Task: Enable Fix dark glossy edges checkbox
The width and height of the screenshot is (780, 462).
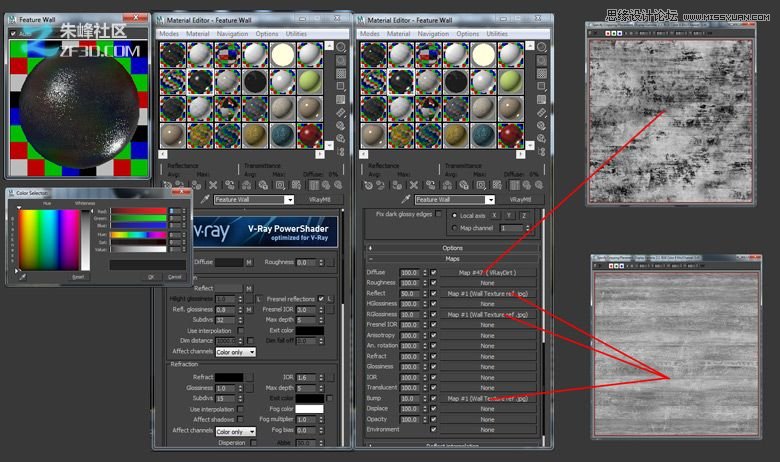Action: click(x=438, y=214)
